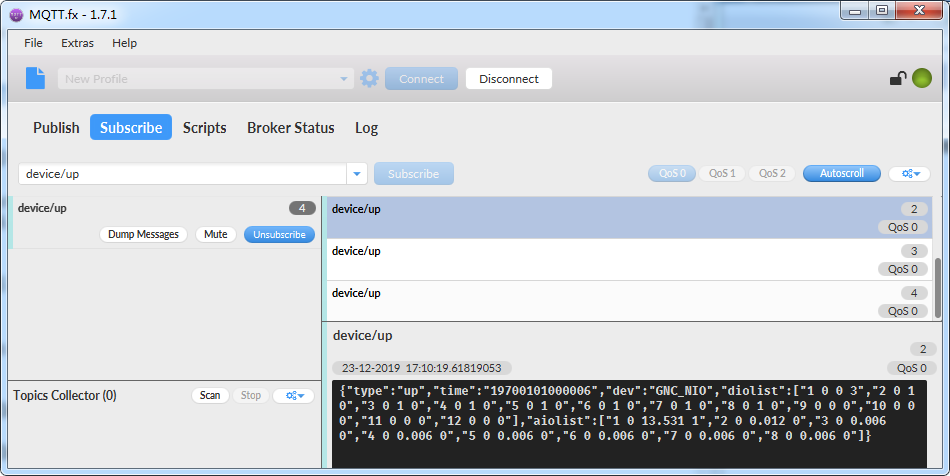Viewport: 950px width, 476px height.
Task: Click the MQTT.fx app icon in title bar
Action: tap(14, 13)
